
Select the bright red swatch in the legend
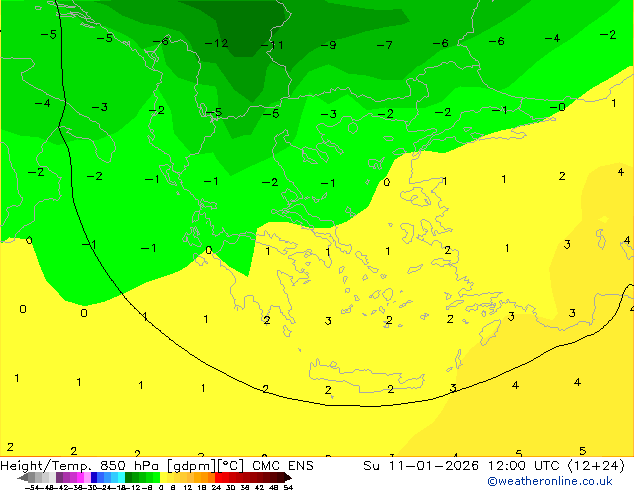(218, 477)
